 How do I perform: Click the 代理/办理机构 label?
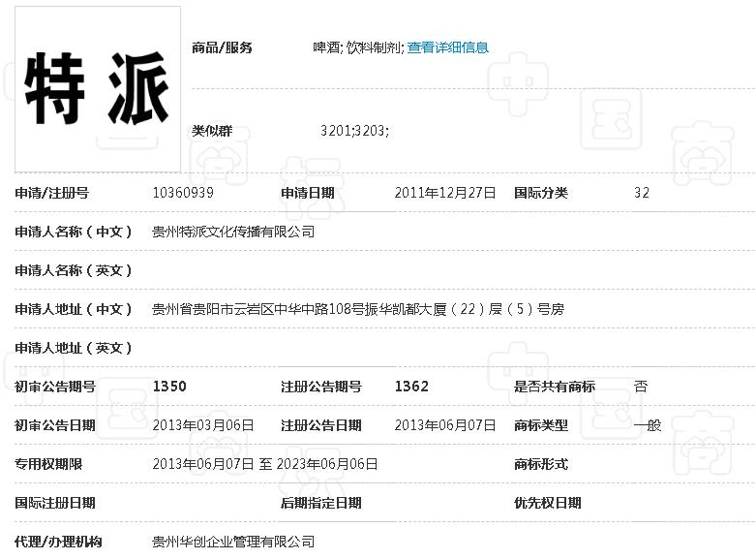pos(58,542)
